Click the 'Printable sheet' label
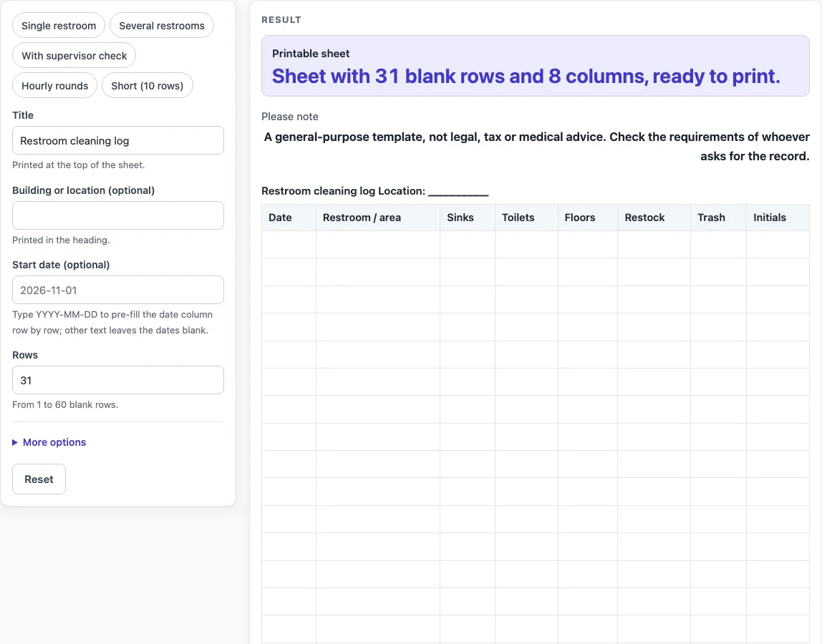 click(x=310, y=54)
